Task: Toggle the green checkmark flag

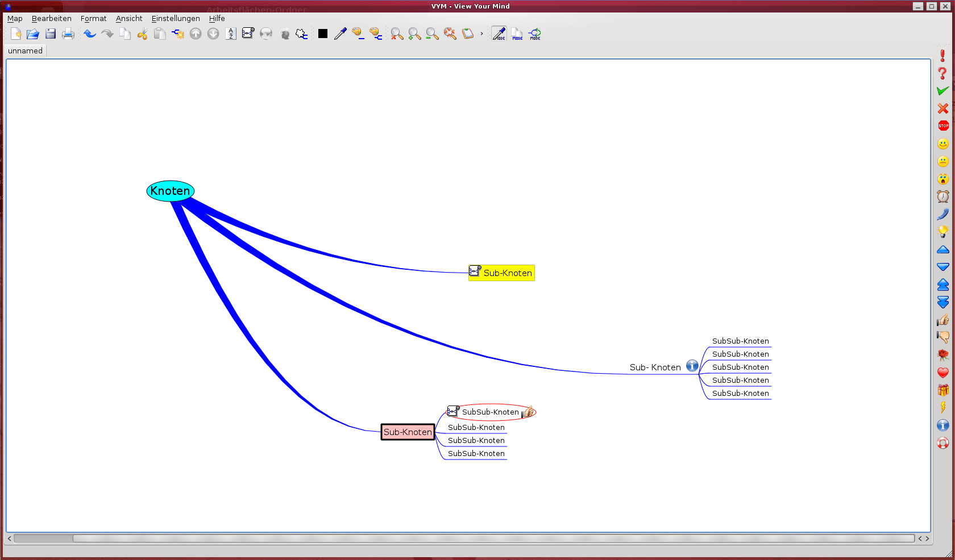Action: click(942, 91)
